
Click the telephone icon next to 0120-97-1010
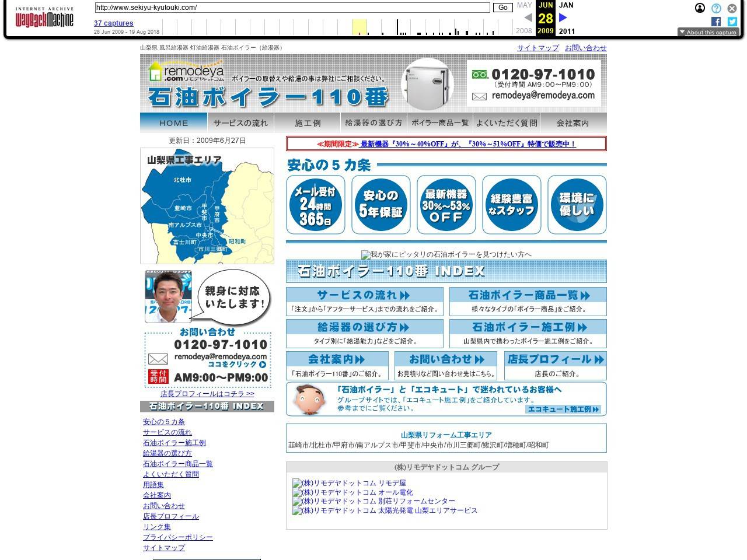coord(480,75)
